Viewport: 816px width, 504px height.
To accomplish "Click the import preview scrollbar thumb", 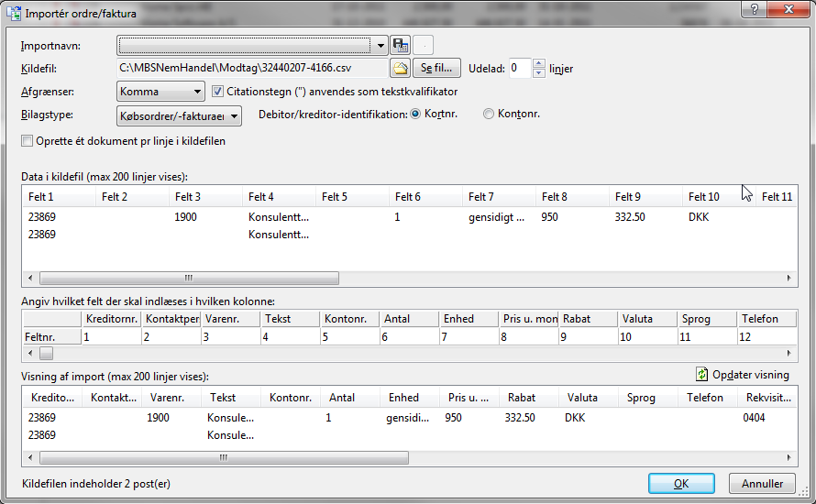I will tap(224, 457).
